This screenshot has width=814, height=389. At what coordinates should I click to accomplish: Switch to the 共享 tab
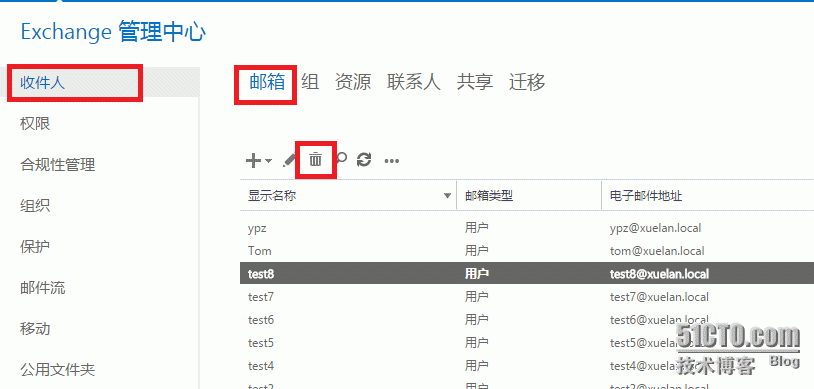pyautogui.click(x=475, y=82)
